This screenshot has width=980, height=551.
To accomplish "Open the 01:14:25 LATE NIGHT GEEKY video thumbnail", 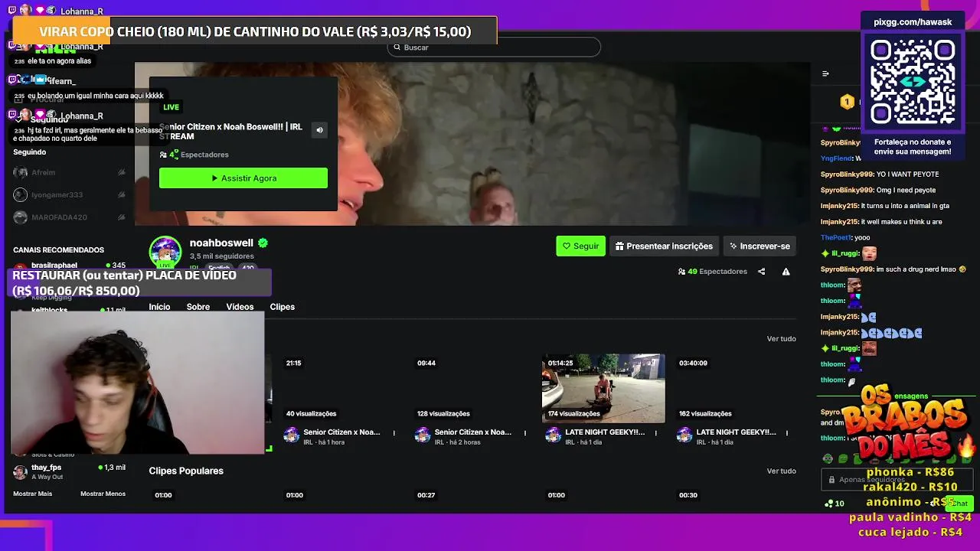I will coord(603,388).
